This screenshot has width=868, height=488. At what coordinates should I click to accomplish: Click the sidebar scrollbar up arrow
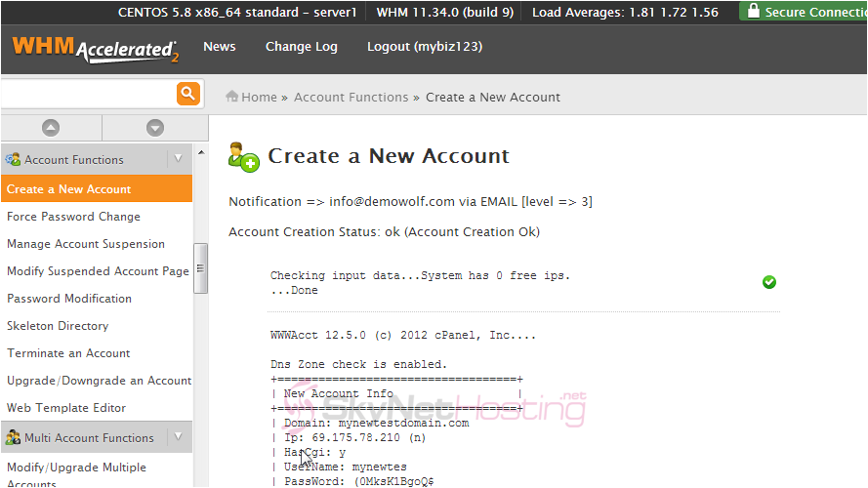coord(201,152)
